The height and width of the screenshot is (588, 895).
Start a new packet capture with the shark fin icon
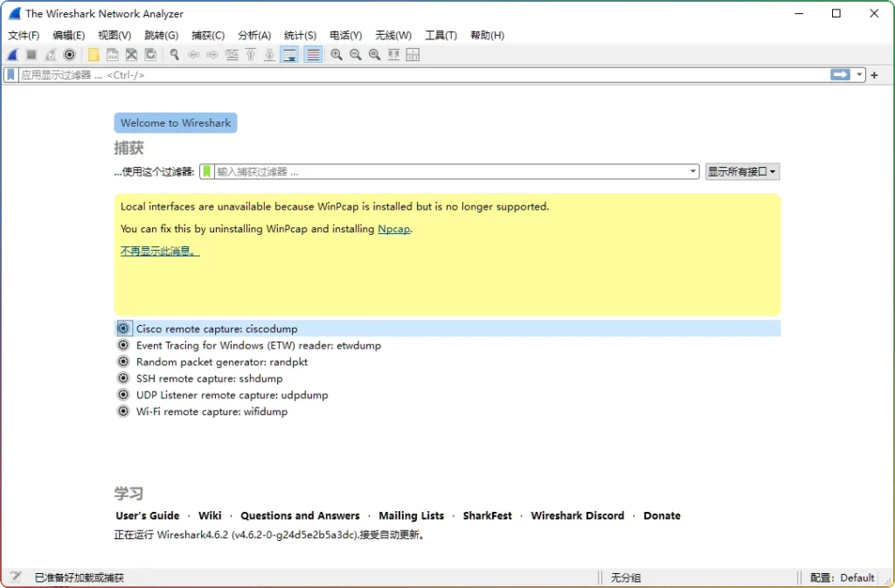tap(11, 54)
